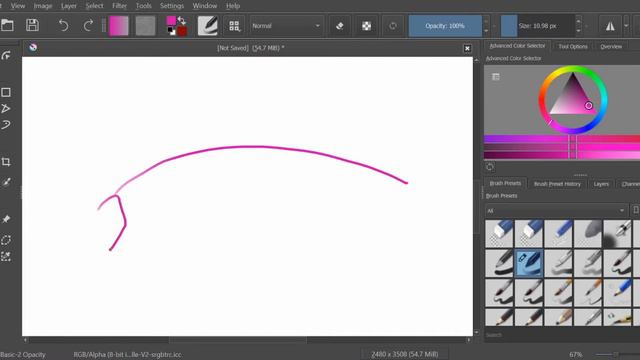This screenshot has width=640, height=360.
Task: Toggle preserve alpha
Action: 367,26
